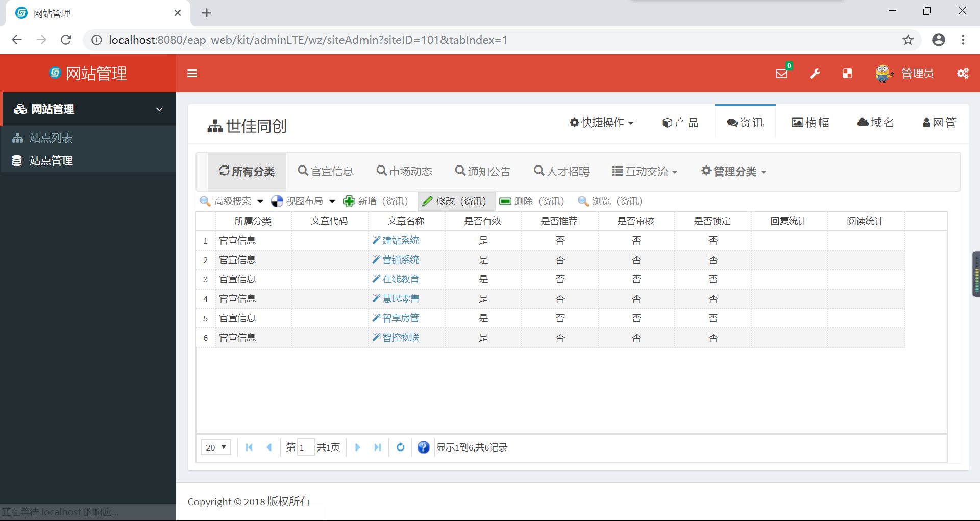Click the 浏览 (资讯) browse icon

tap(609, 201)
